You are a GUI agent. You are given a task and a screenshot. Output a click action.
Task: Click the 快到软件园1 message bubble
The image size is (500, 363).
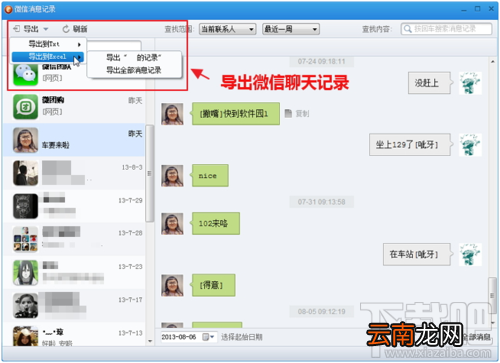tap(235, 114)
